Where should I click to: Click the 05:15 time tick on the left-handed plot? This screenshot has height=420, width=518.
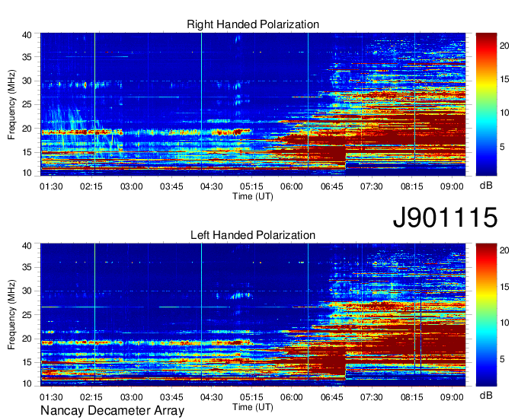point(251,397)
